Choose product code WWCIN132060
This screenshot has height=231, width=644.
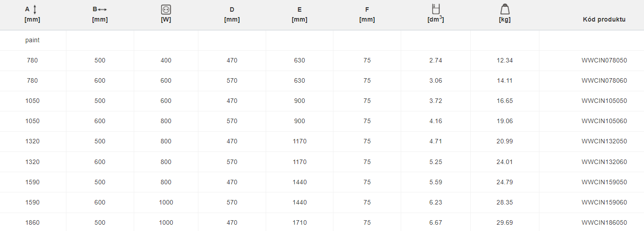[604, 162]
